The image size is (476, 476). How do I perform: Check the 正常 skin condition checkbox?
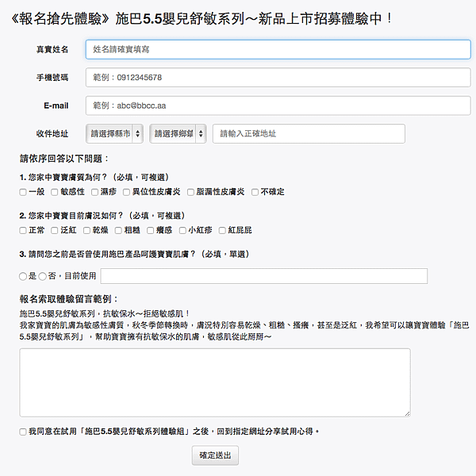[x=23, y=230]
